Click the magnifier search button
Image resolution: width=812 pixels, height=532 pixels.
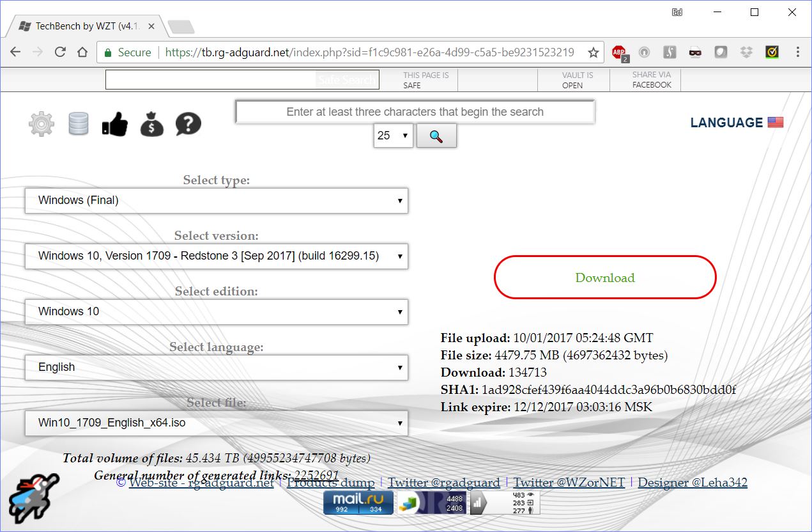[x=436, y=136]
